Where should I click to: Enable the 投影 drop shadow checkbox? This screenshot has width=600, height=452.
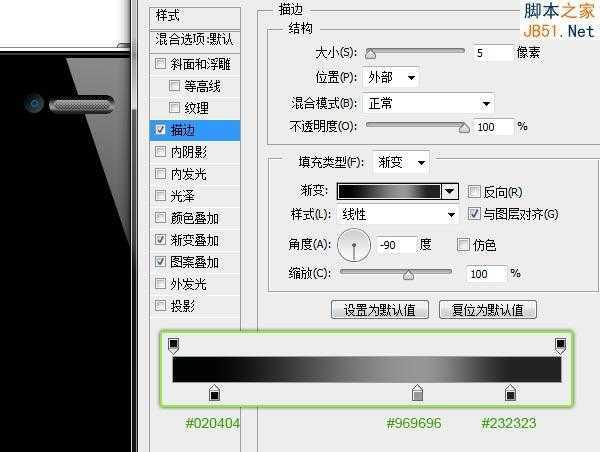pyautogui.click(x=161, y=305)
